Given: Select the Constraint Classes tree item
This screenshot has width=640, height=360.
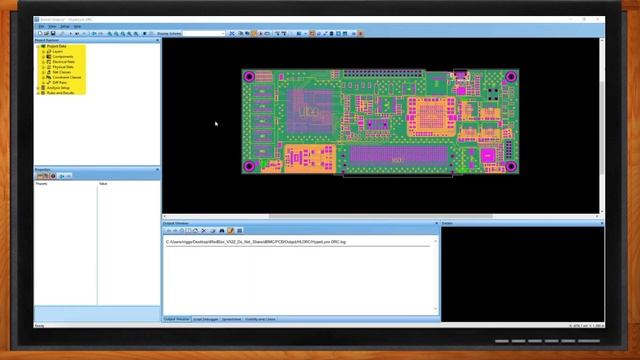Looking at the screenshot, I should point(67,77).
